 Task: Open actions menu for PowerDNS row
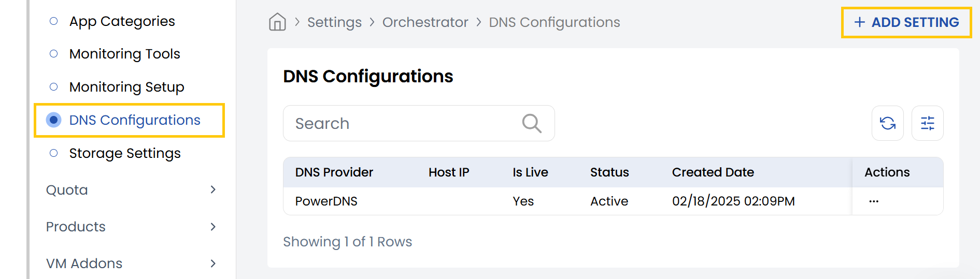[874, 201]
